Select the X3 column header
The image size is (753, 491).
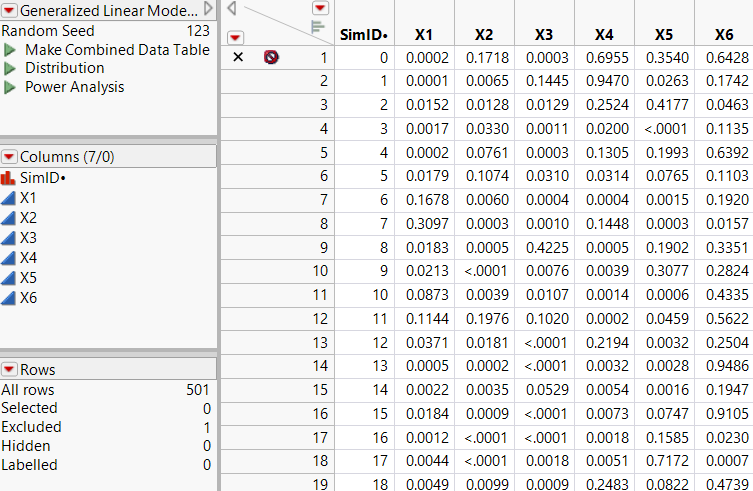click(544, 35)
